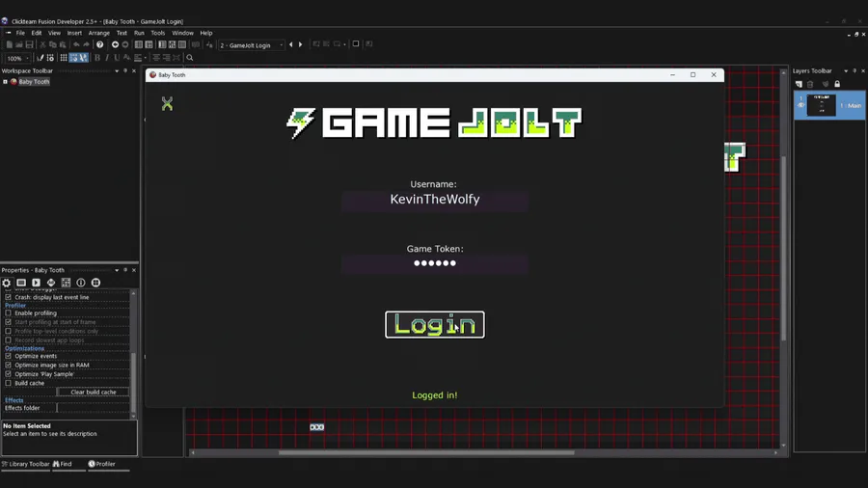Toggle the grid display icon
This screenshot has width=868, height=488.
click(x=64, y=58)
